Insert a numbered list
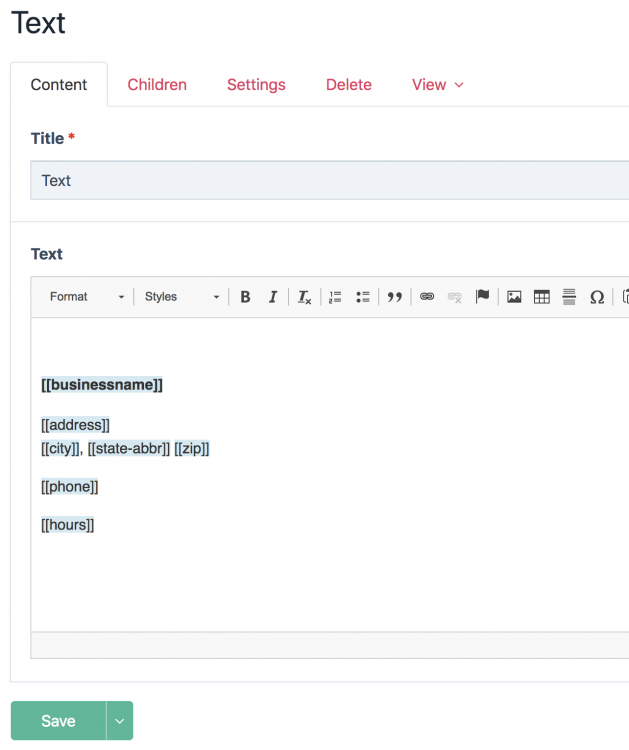 [x=335, y=297]
